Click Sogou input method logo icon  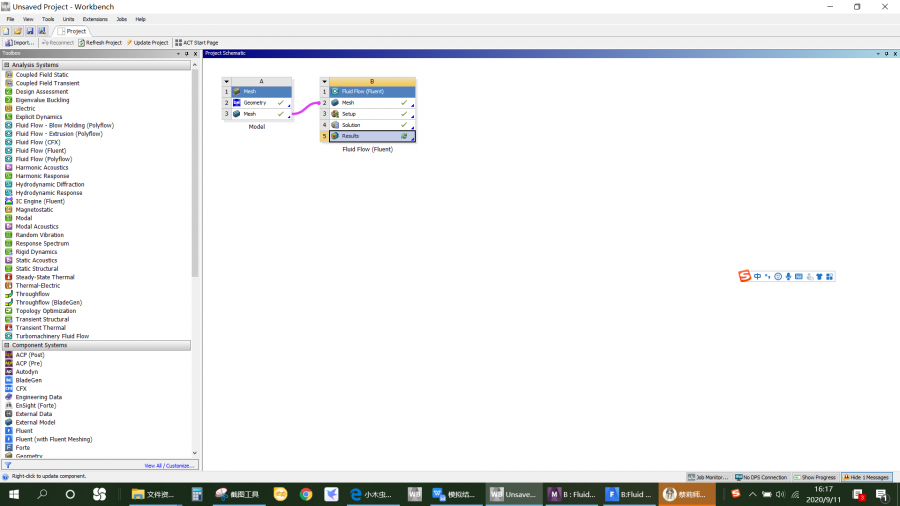click(x=744, y=277)
